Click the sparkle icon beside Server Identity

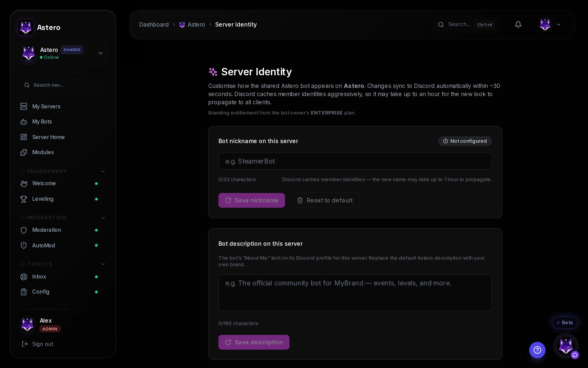coord(213,72)
